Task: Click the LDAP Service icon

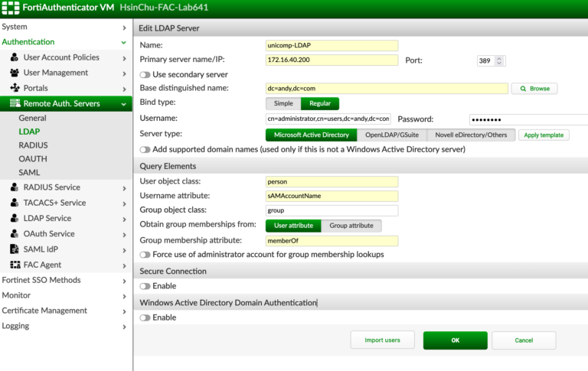Action: 15,218
